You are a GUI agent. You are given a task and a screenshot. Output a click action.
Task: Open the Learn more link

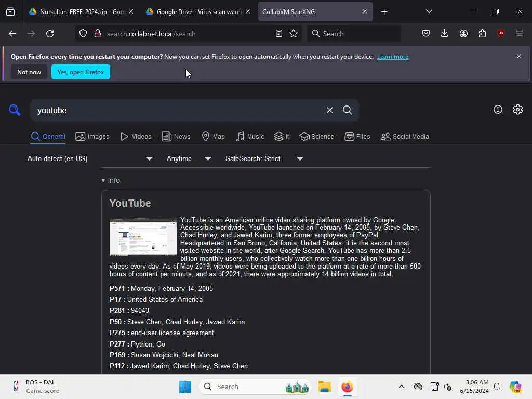point(393,57)
